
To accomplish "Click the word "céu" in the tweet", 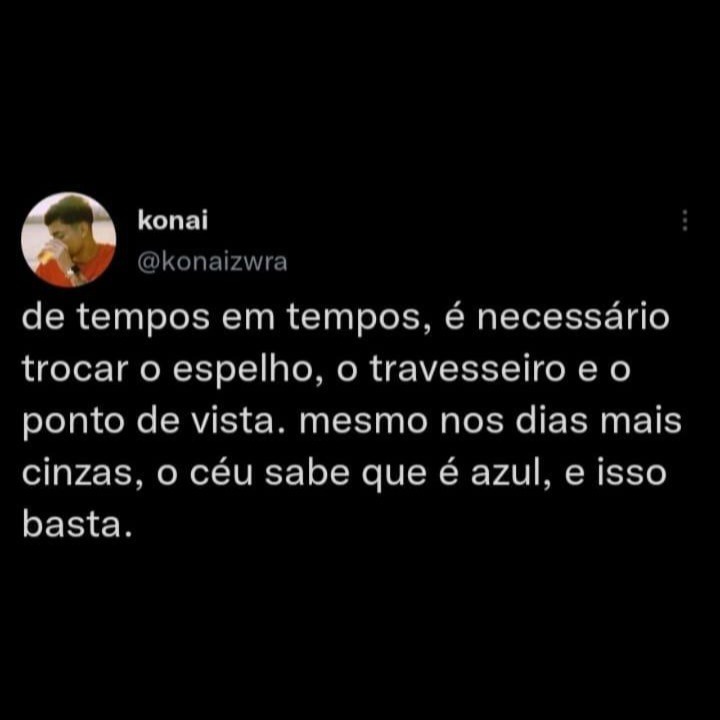I will [221, 473].
